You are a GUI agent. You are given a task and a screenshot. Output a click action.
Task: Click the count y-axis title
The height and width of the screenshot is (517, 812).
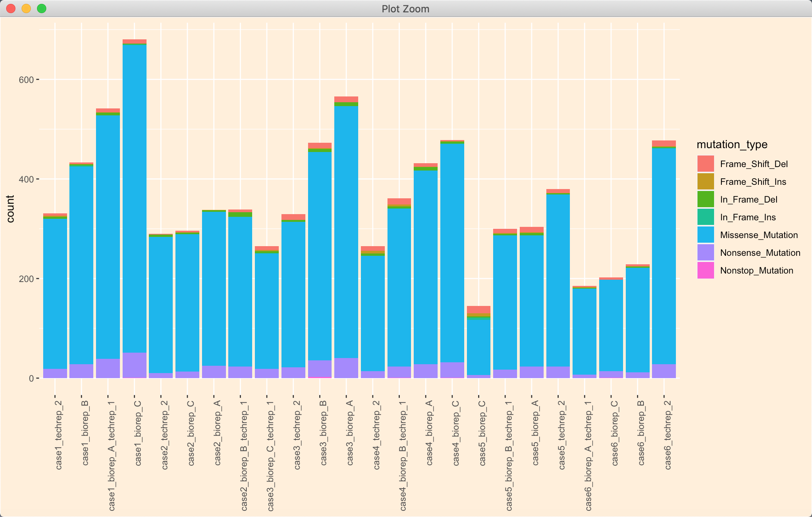10,209
